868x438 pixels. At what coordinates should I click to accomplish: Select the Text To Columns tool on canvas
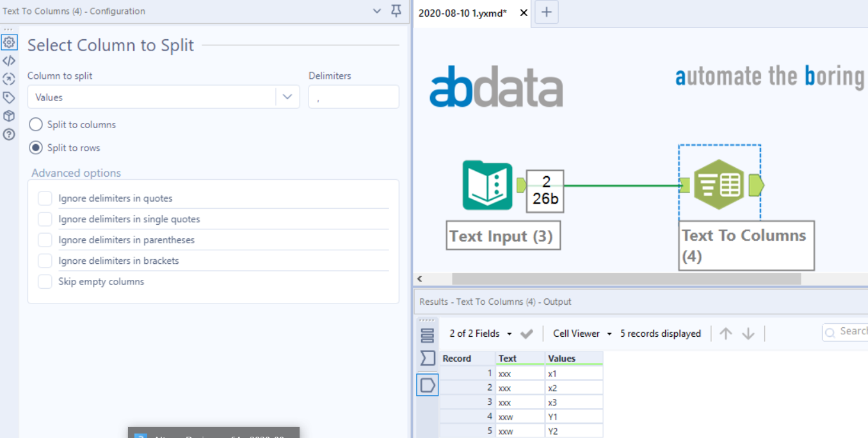tap(719, 184)
